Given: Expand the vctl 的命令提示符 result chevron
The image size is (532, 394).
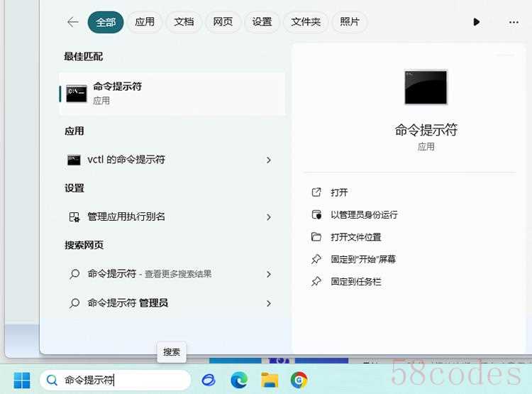Looking at the screenshot, I should click(x=268, y=160).
